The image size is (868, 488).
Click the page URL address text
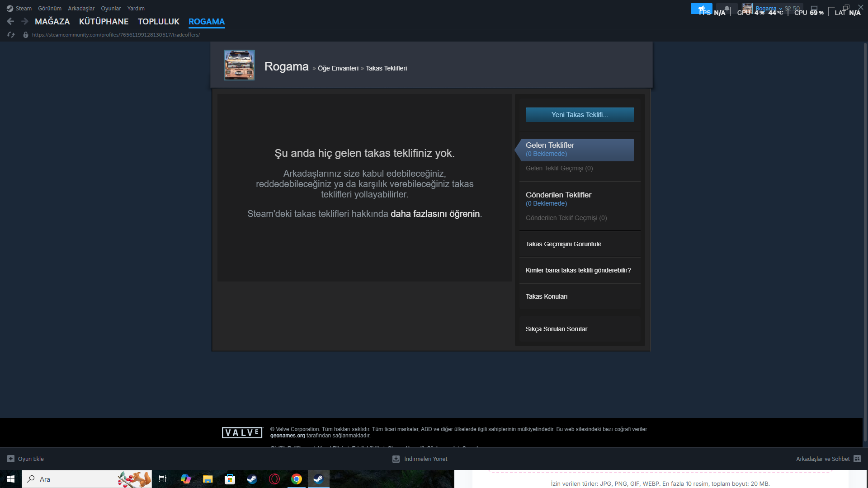pos(116,35)
